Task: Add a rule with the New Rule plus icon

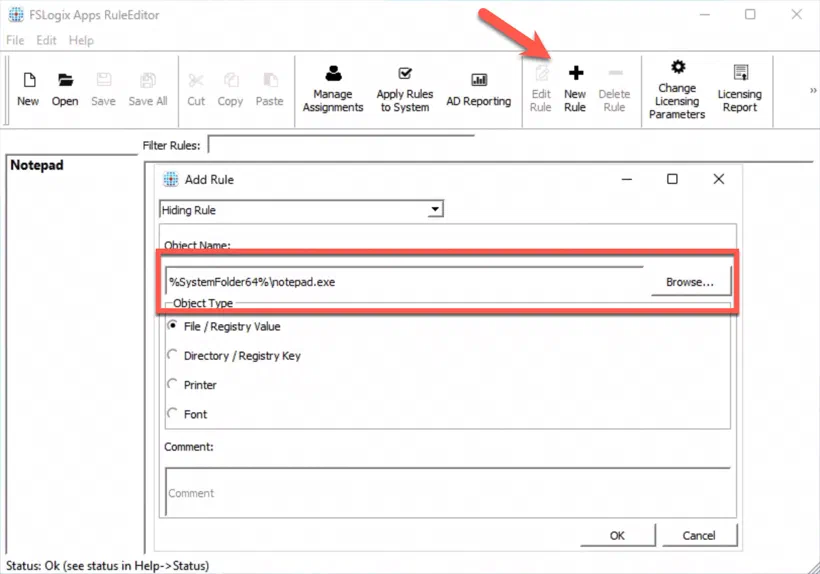Action: (576, 73)
